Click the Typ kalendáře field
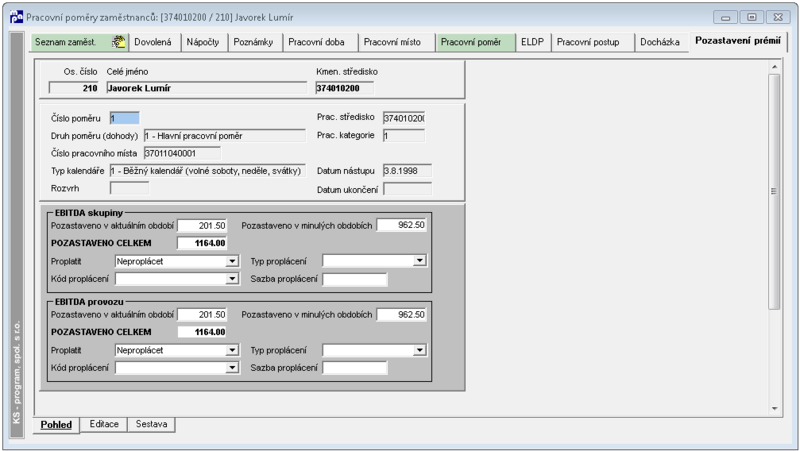The width and height of the screenshot is (800, 451). pyautogui.click(x=208, y=171)
